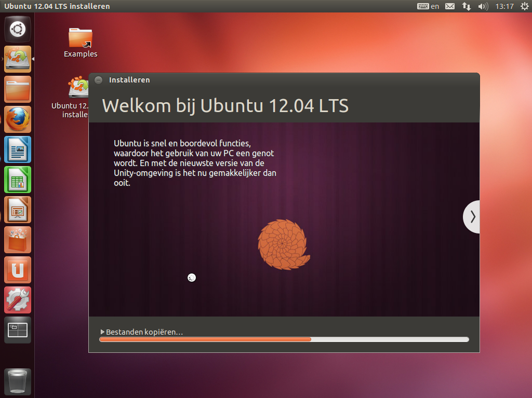Click the Ubuntu installer launcher icon
This screenshot has height=398, width=532.
(x=18, y=59)
